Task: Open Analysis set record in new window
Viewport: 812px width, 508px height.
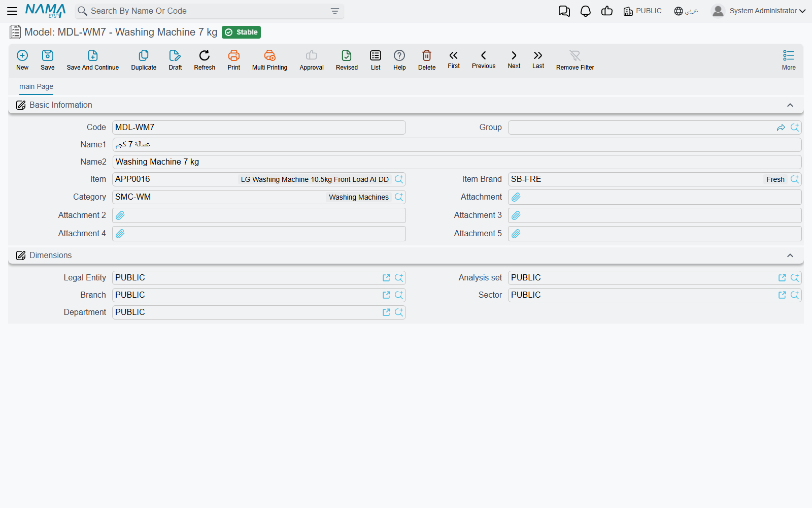Action: click(x=782, y=278)
